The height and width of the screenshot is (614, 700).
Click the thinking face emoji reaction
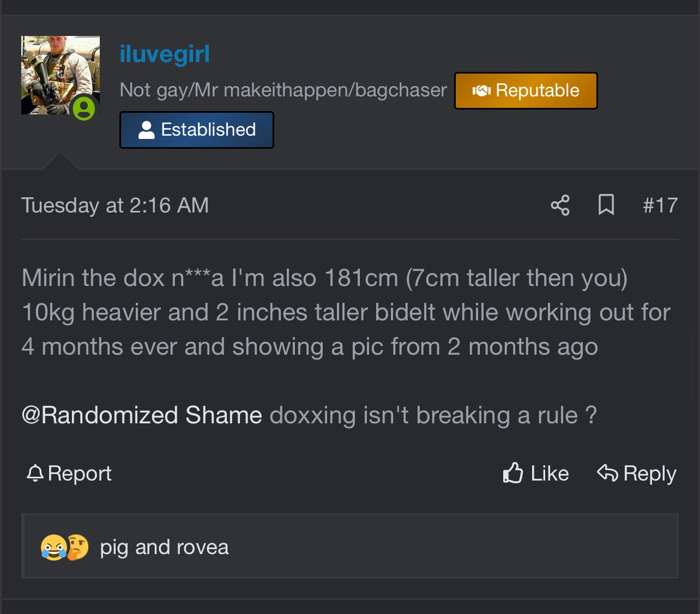pyautogui.click(x=78, y=547)
